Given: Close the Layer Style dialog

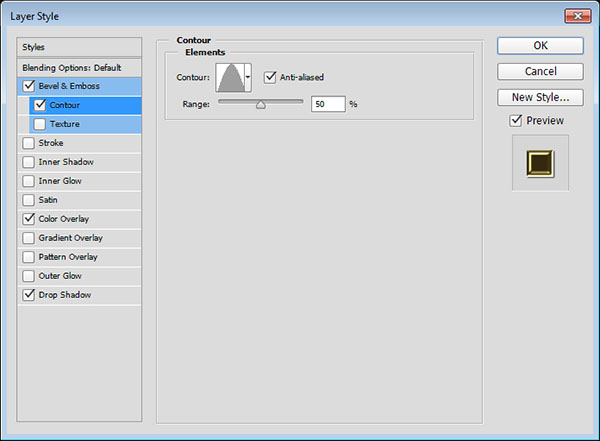Looking at the screenshot, I should 575,14.
